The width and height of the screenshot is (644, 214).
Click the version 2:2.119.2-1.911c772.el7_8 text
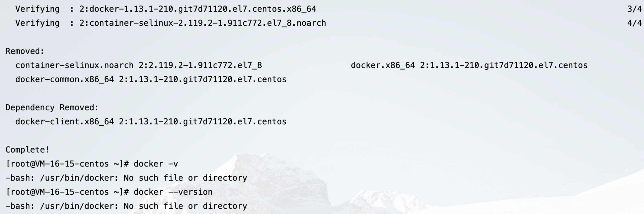(200, 65)
